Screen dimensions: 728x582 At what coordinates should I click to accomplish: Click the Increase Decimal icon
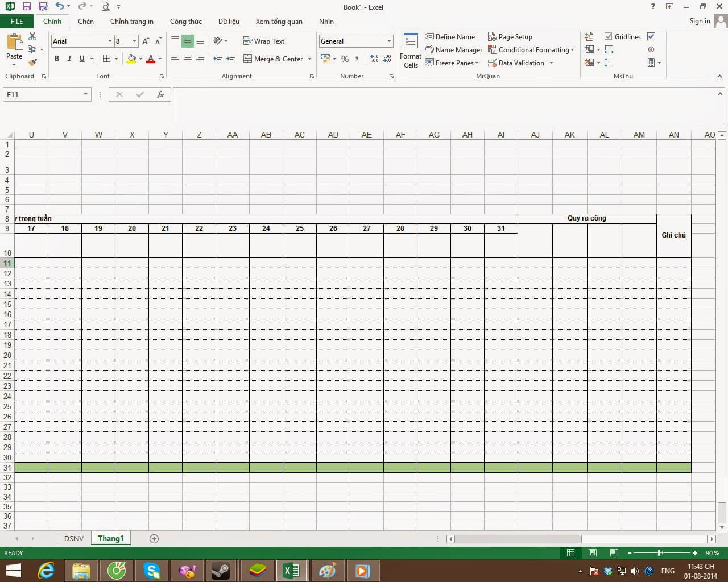374,59
